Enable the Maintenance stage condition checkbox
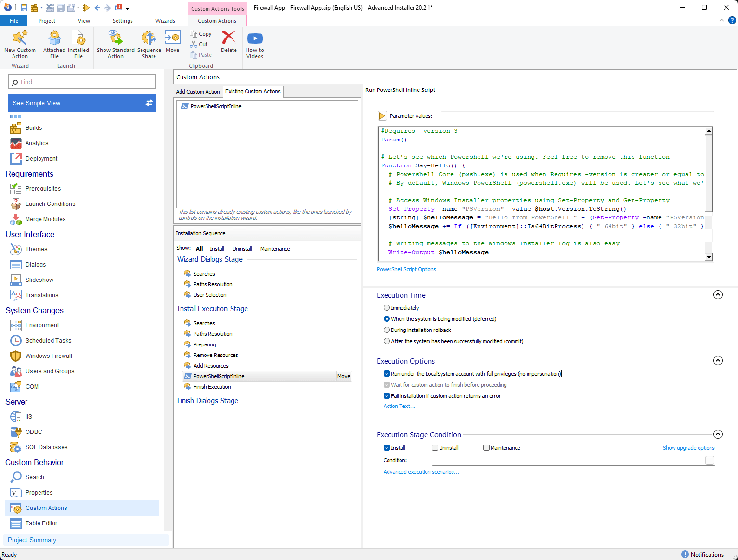 (x=486, y=448)
